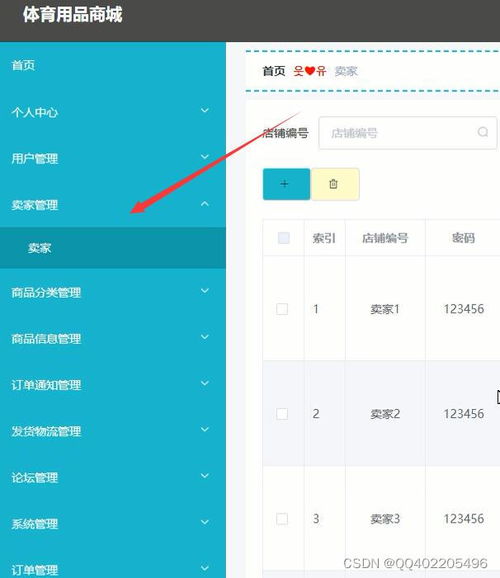500x578 pixels.
Task: Click the 卖家2 shop number cell
Action: (x=385, y=414)
